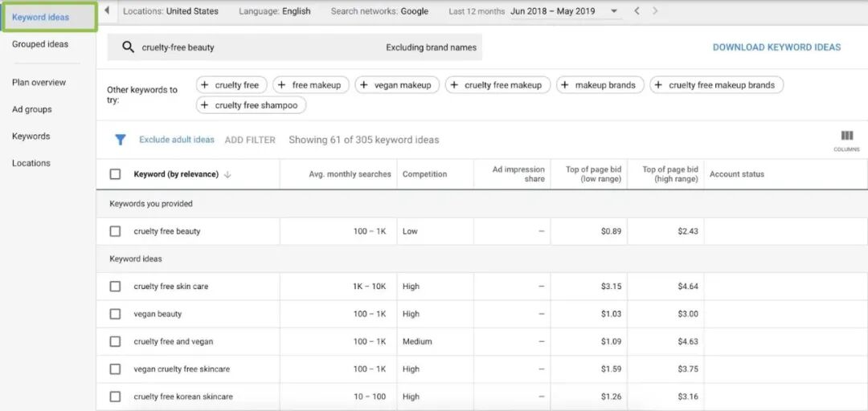This screenshot has width=868, height=411.
Task: Click the Add Filter button
Action: pyautogui.click(x=250, y=140)
